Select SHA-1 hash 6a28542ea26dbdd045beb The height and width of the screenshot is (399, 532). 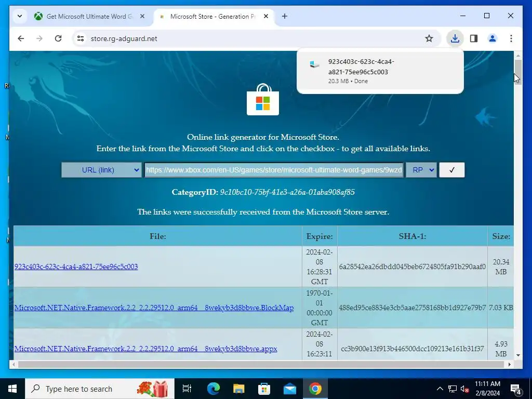(412, 267)
